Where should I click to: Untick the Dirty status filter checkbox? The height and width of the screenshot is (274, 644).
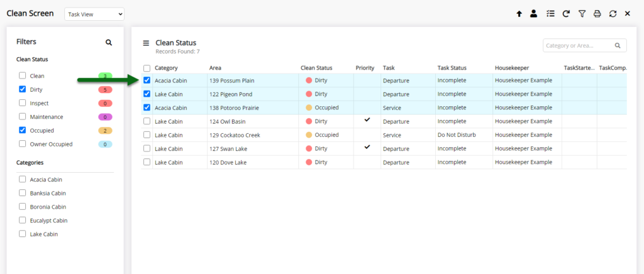click(x=23, y=89)
